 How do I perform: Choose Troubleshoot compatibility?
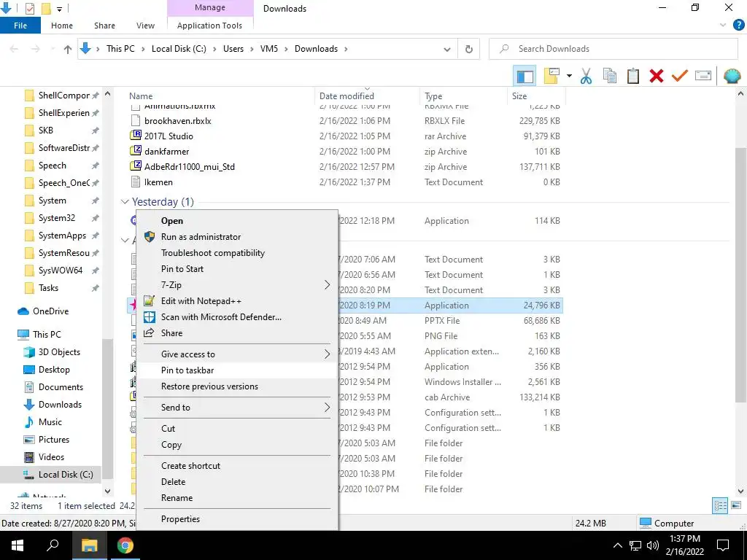tap(237, 253)
